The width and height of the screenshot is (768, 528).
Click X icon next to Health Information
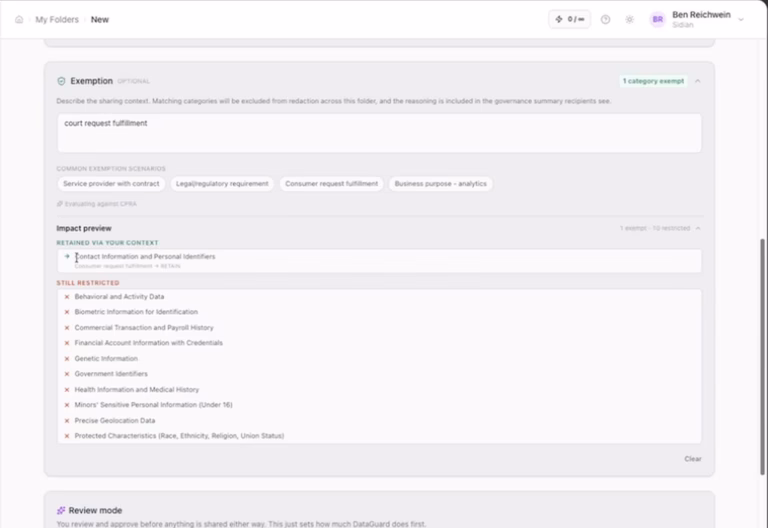pyautogui.click(x=67, y=389)
